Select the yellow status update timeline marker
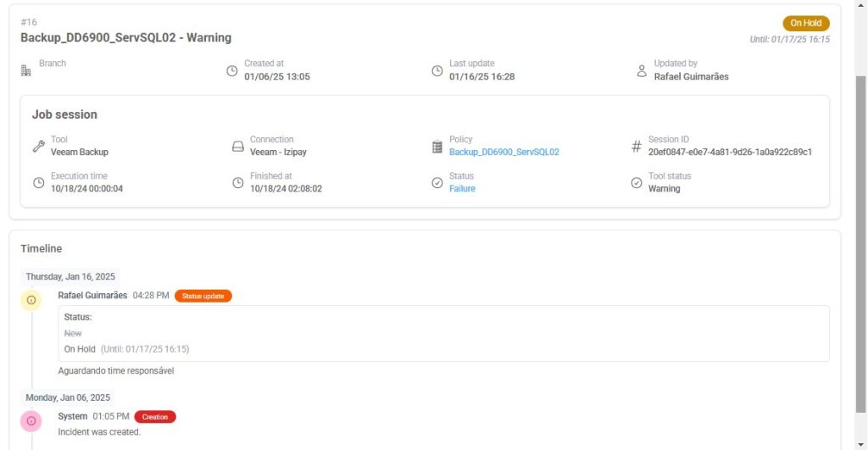This screenshot has height=450, width=868. point(31,300)
